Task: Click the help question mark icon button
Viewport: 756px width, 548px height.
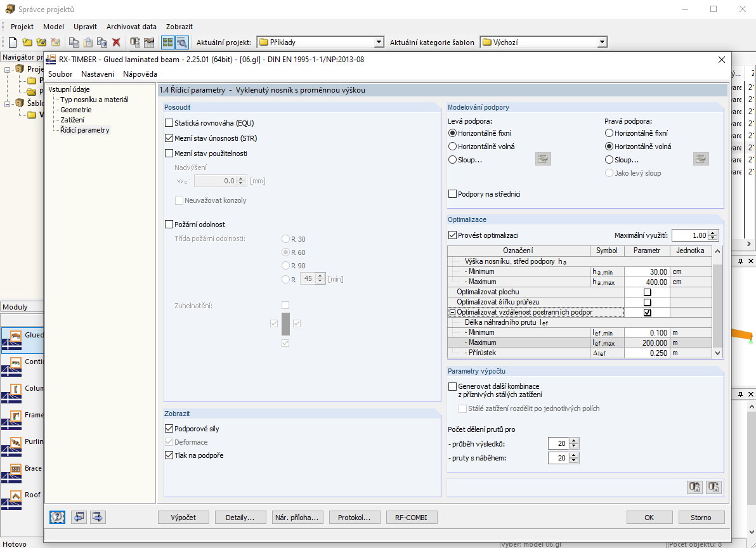Action: (x=57, y=517)
